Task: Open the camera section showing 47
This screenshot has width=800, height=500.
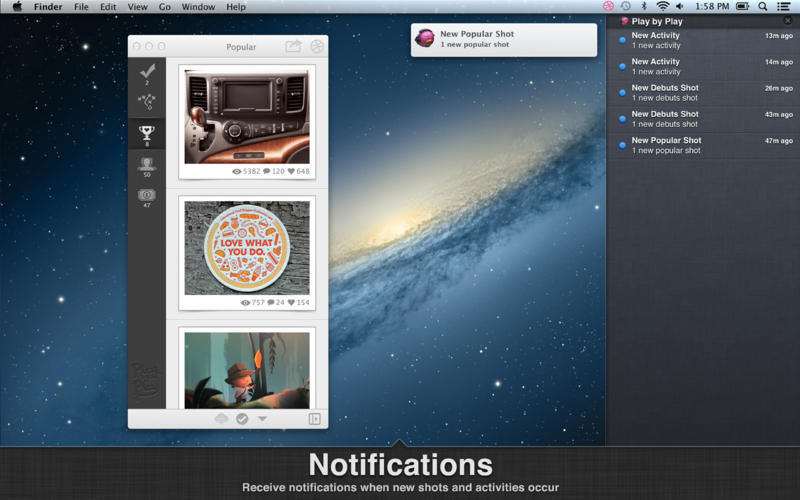Action: 147,196
